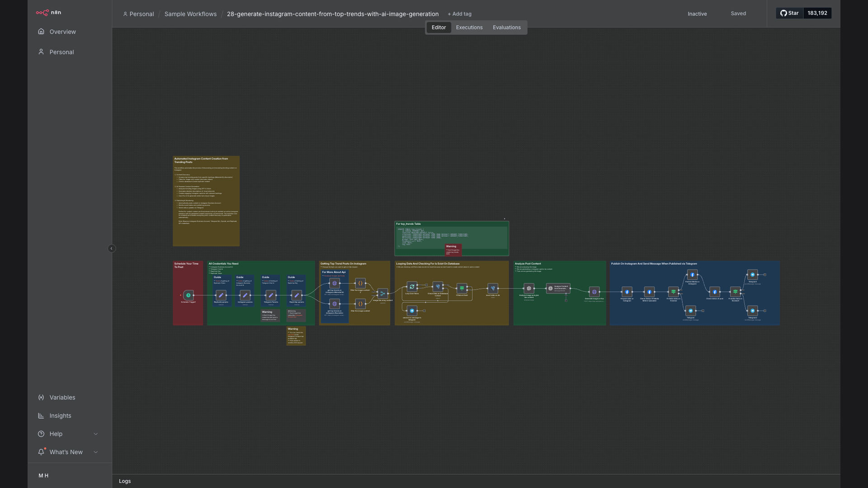Select the Publish Media on Instagram node
Screen dimensions: 868x488
pos(692,275)
